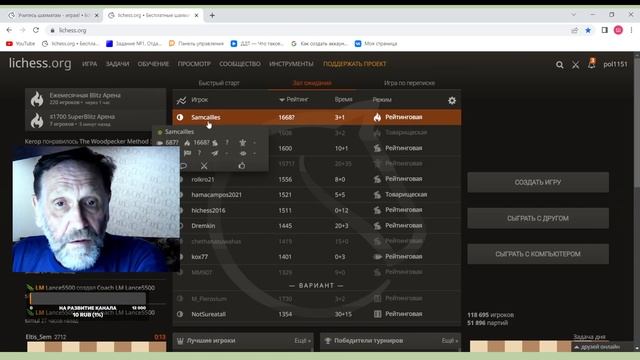The width and height of the screenshot is (640, 360).
Task: Open the ЗАДАЧИ menu
Action: pyautogui.click(x=118, y=64)
